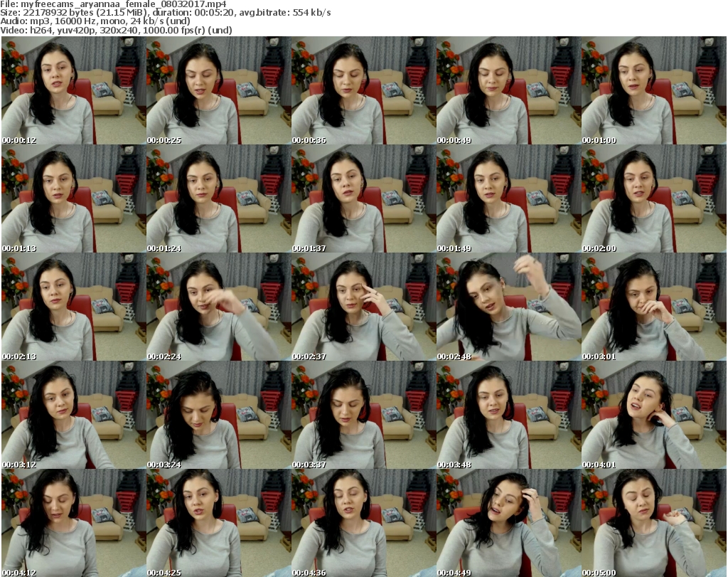Choose the video frame at 00:03:37
Image resolution: width=728 pixels, height=577 pixels.
[x=363, y=415]
